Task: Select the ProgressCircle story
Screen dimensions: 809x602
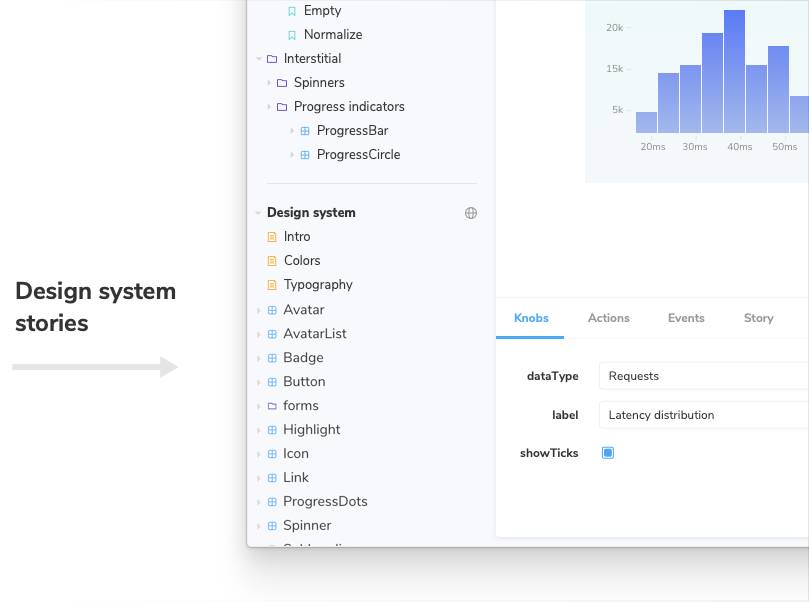Action: point(358,154)
